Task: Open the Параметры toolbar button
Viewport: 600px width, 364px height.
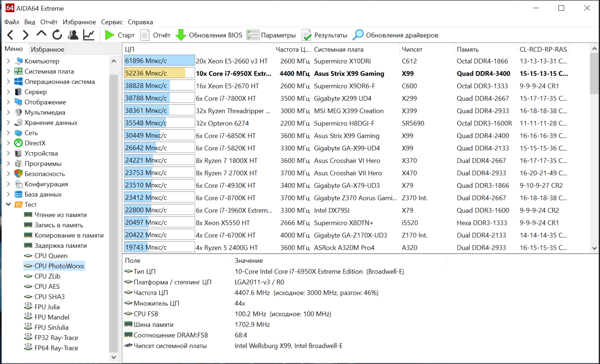Action: tap(271, 35)
